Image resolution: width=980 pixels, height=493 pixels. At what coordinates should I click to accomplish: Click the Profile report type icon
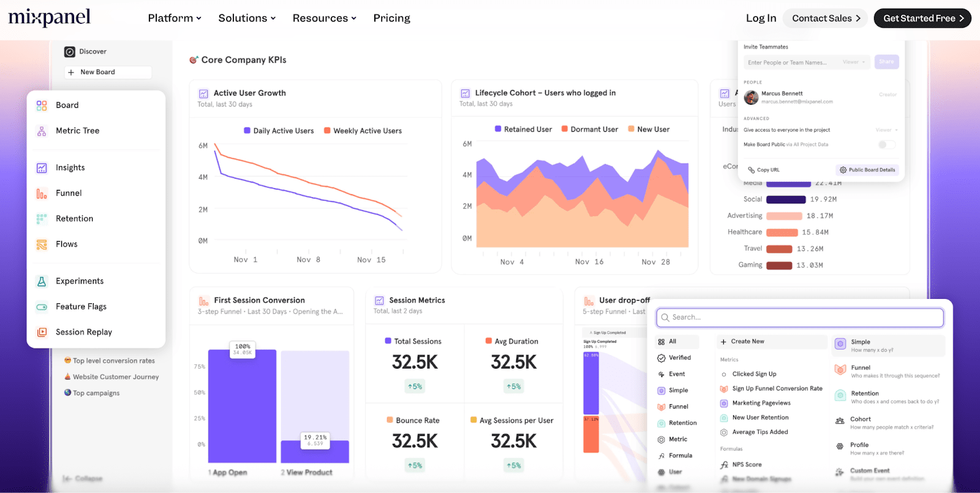(840, 447)
